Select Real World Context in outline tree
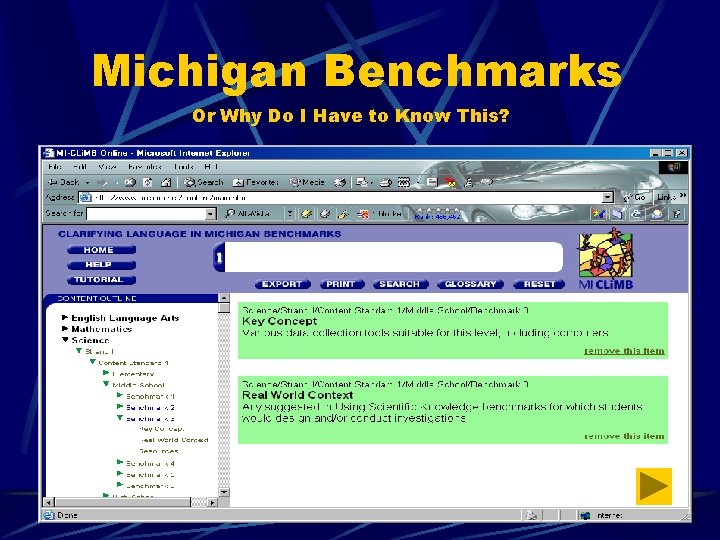Image resolution: width=720 pixels, height=540 pixels. 174,440
